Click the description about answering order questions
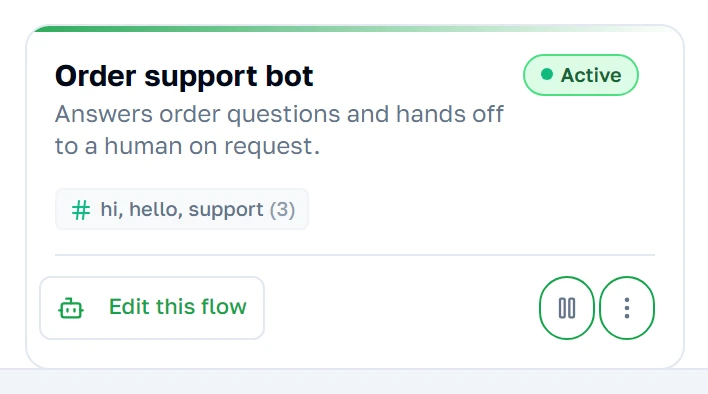This screenshot has width=708, height=394. pos(279,130)
